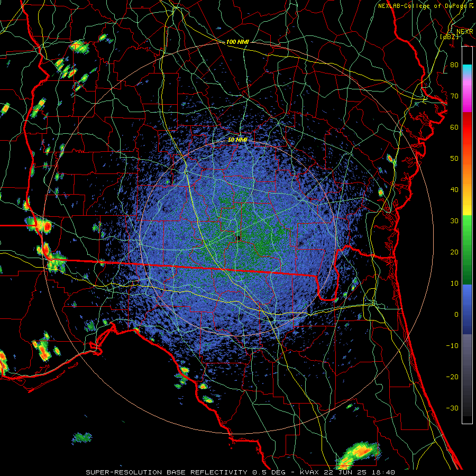The width and height of the screenshot is (476, 476).
Task: Click the 10 value on dBZ scale
Action: 454,283
